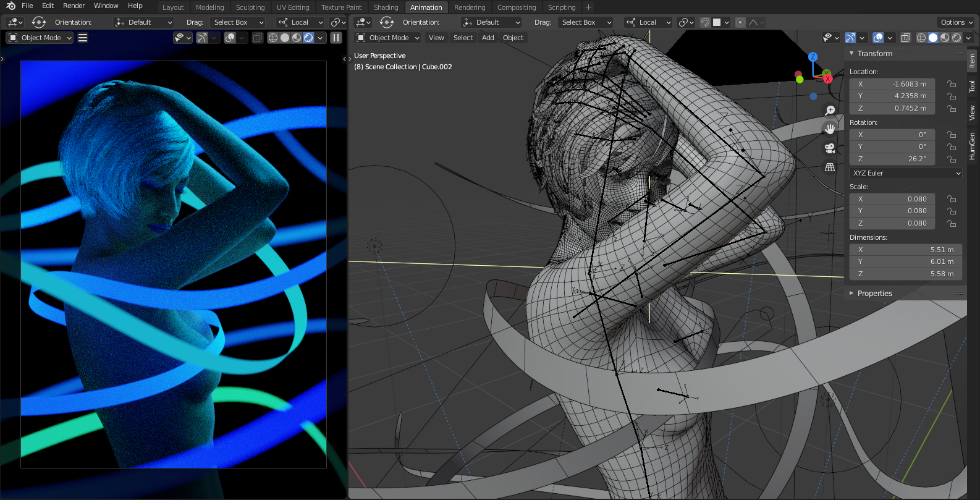Select solid shading in left viewport header
Viewport: 980px width, 500px height.
(x=285, y=38)
